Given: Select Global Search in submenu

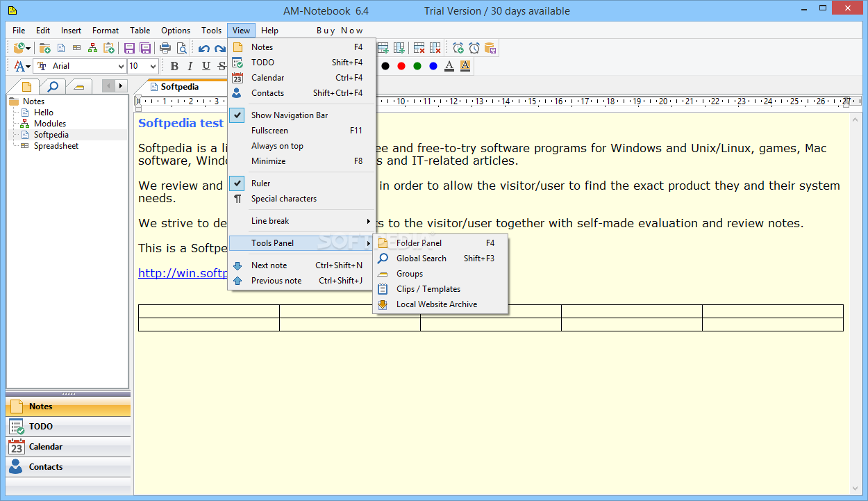Looking at the screenshot, I should [x=440, y=258].
